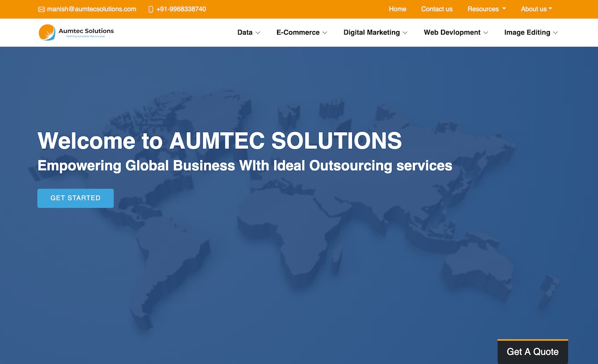
Task: Expand the Web Devlopment menu
Action: pos(456,32)
